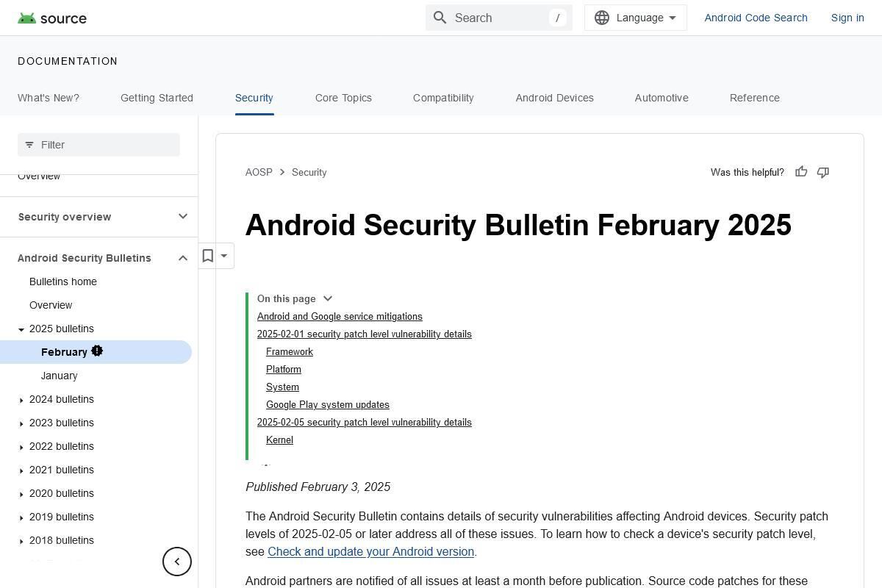Expand the 2021 bulletins tree node

pos(21,470)
